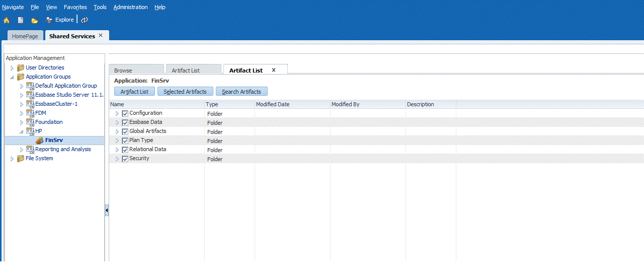Viewport: 644px width, 272px height.
Task: Click the Relational Data row name
Action: pos(148,150)
